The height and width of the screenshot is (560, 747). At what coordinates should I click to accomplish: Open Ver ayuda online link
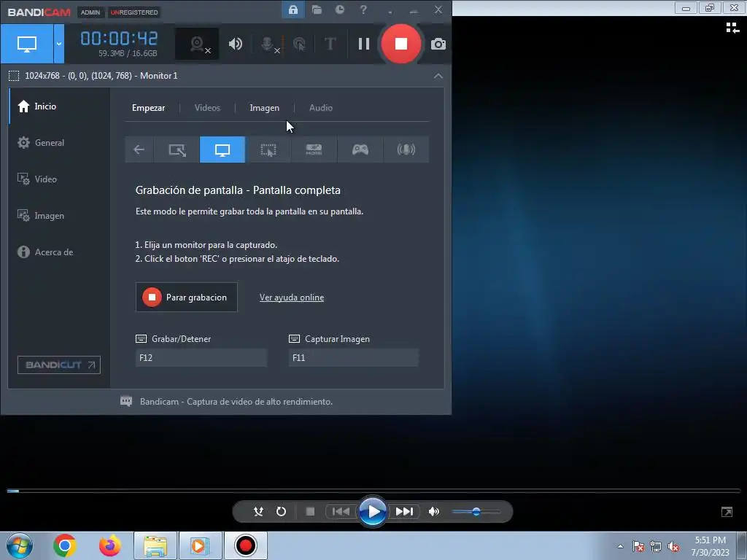pyautogui.click(x=292, y=297)
